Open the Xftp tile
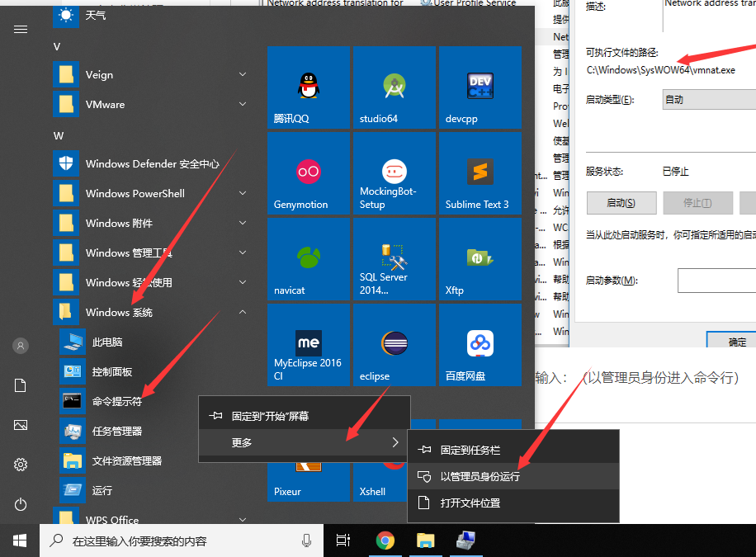 tap(480, 259)
